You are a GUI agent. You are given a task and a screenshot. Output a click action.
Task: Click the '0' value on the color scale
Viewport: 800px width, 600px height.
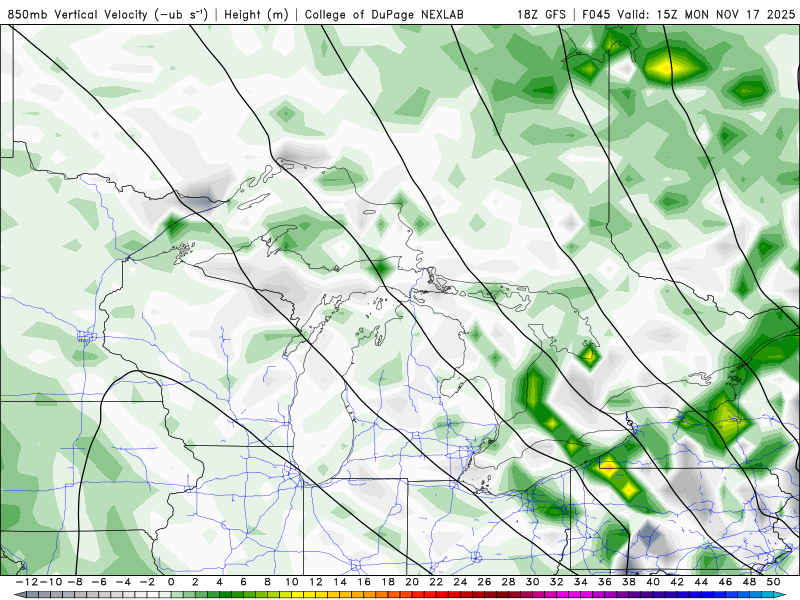click(171, 582)
